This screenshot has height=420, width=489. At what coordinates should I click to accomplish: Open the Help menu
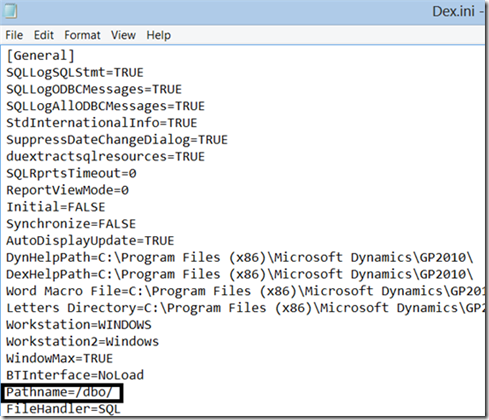click(x=159, y=35)
